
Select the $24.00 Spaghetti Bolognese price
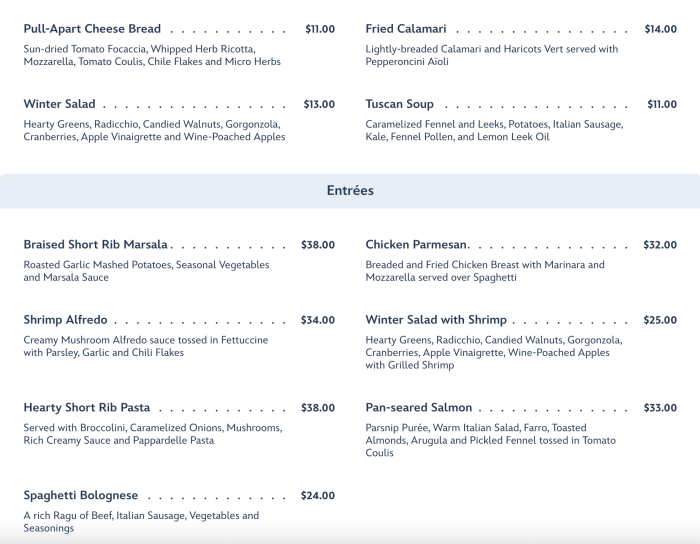coord(318,496)
